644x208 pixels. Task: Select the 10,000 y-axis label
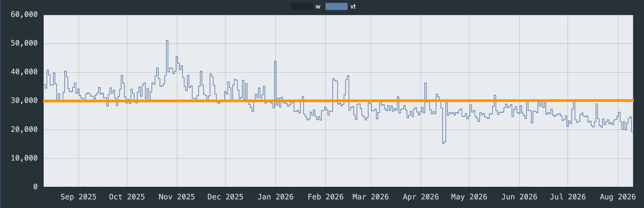point(24,158)
